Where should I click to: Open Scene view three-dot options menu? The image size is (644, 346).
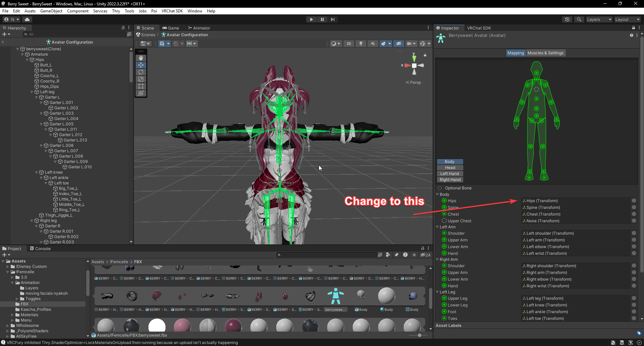(428, 28)
